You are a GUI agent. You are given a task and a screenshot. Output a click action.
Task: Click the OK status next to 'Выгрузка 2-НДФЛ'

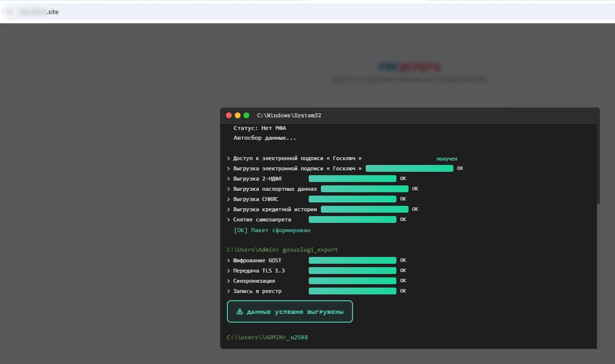[403, 179]
